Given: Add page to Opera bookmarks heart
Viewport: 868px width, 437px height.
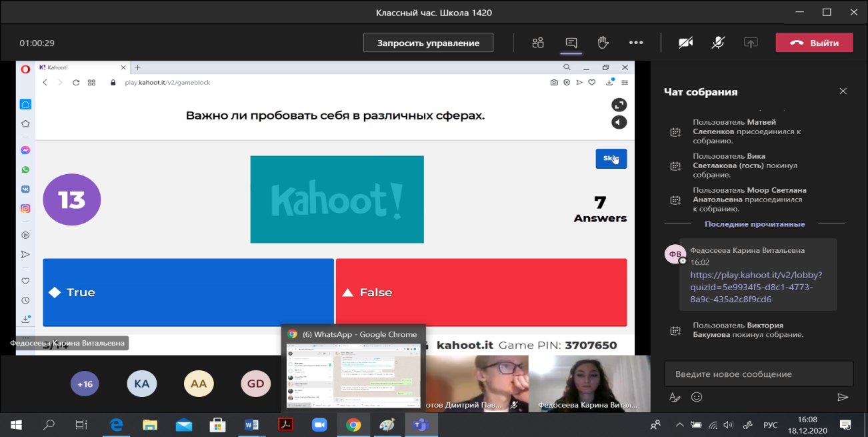Looking at the screenshot, I should coord(591,83).
